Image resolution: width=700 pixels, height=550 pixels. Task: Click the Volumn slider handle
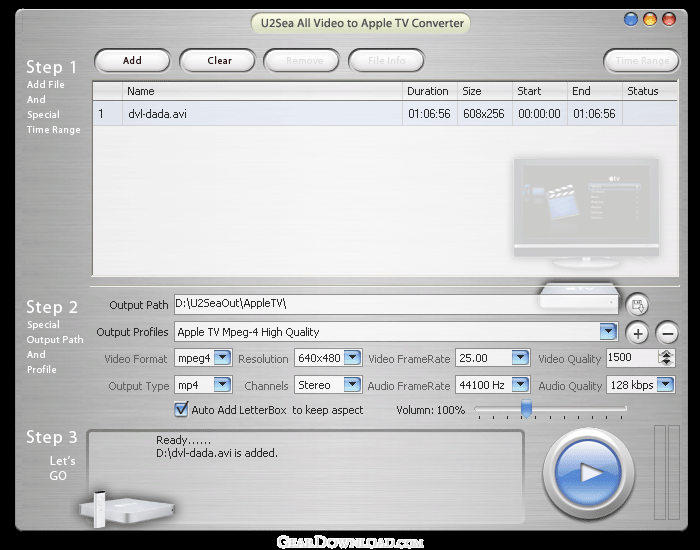[x=526, y=408]
